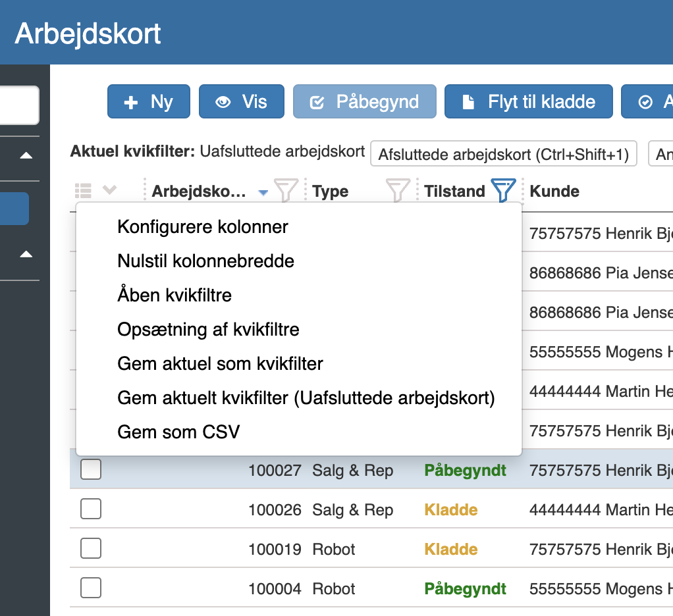Select the highlighted blue sidebar item
The image size is (673, 616).
coord(14,209)
